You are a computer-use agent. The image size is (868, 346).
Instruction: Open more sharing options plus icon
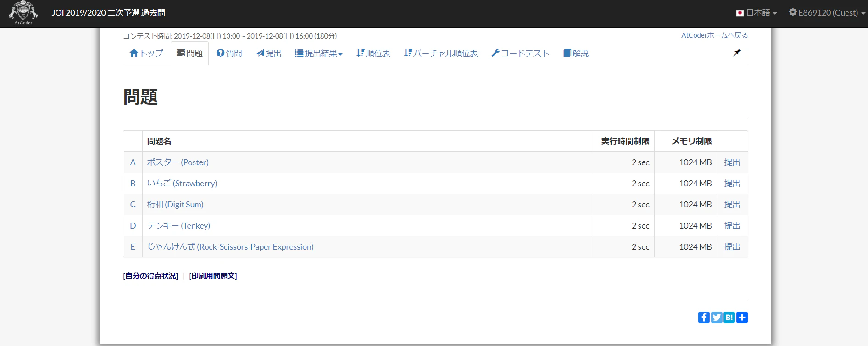pos(742,317)
